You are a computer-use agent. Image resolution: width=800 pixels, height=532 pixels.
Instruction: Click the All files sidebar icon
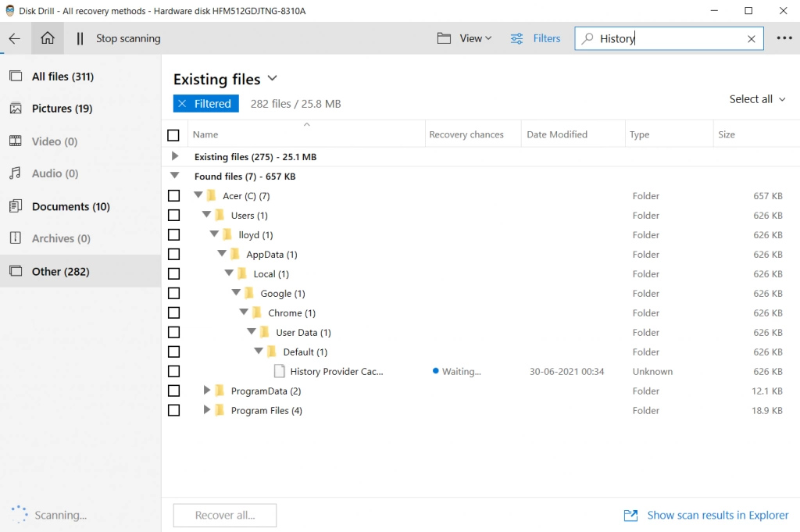pyautogui.click(x=16, y=76)
